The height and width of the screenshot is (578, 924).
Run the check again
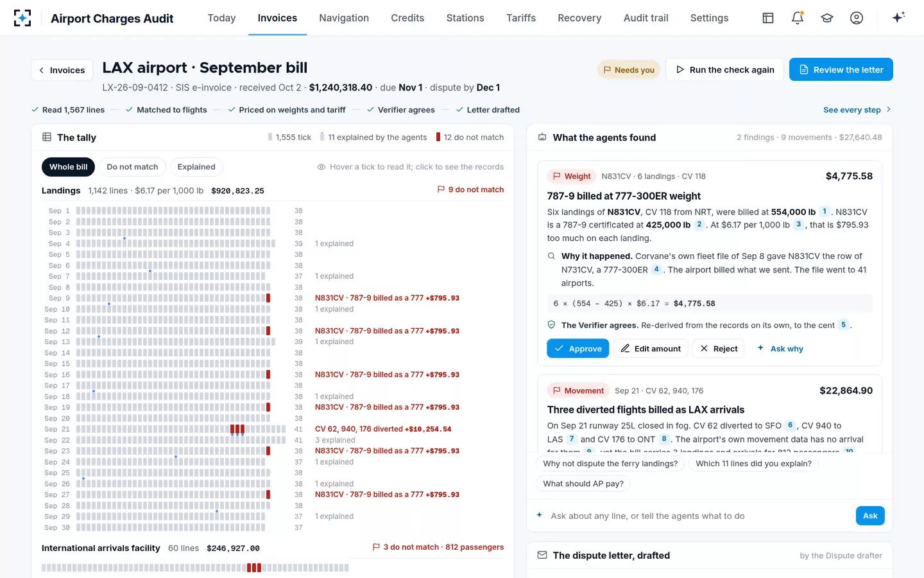coord(725,69)
